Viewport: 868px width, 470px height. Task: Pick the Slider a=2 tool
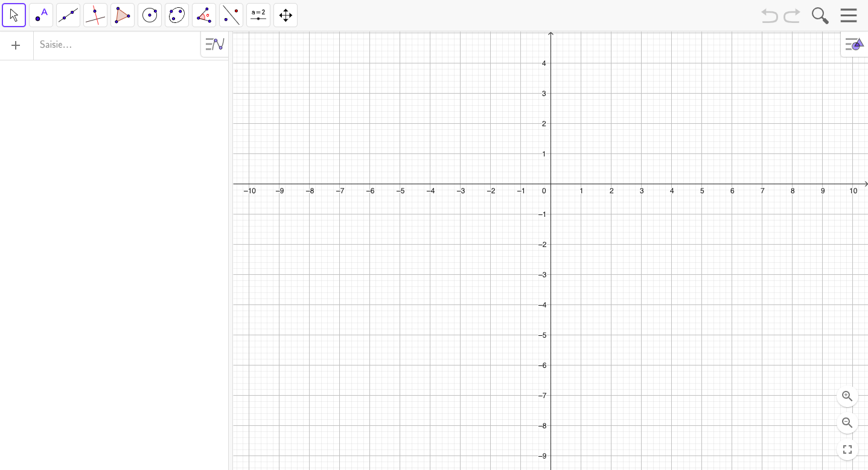[x=258, y=15]
